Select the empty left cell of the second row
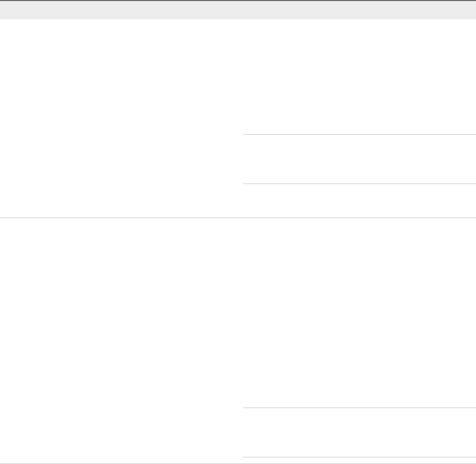The height and width of the screenshot is (464, 476). tap(121, 341)
